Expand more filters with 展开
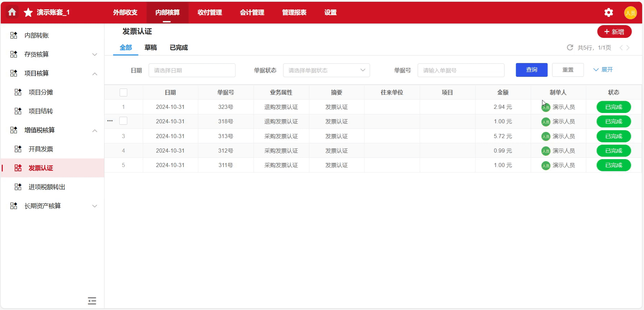Image resolution: width=644 pixels, height=310 pixels. pyautogui.click(x=603, y=70)
